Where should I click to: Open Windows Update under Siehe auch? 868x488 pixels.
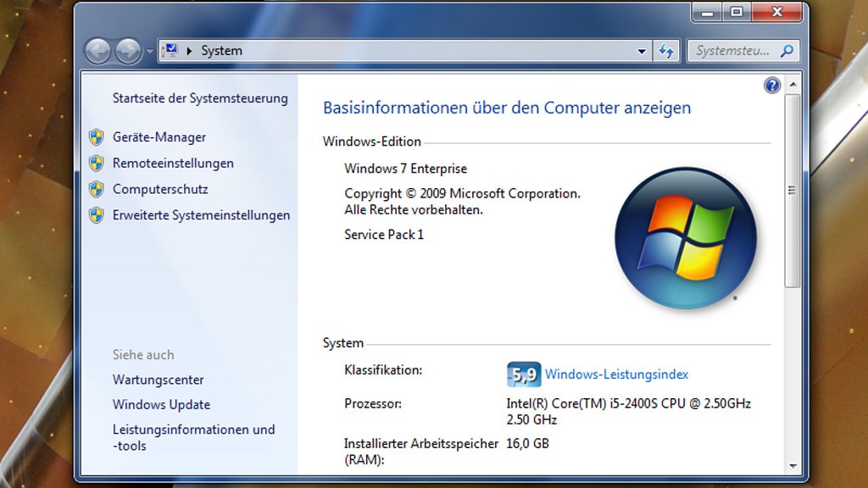point(161,405)
